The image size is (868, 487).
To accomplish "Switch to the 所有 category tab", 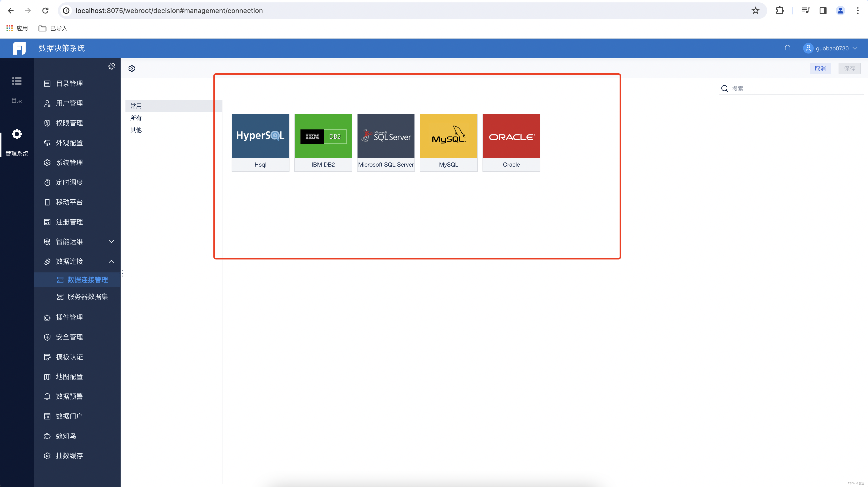I will click(x=136, y=118).
